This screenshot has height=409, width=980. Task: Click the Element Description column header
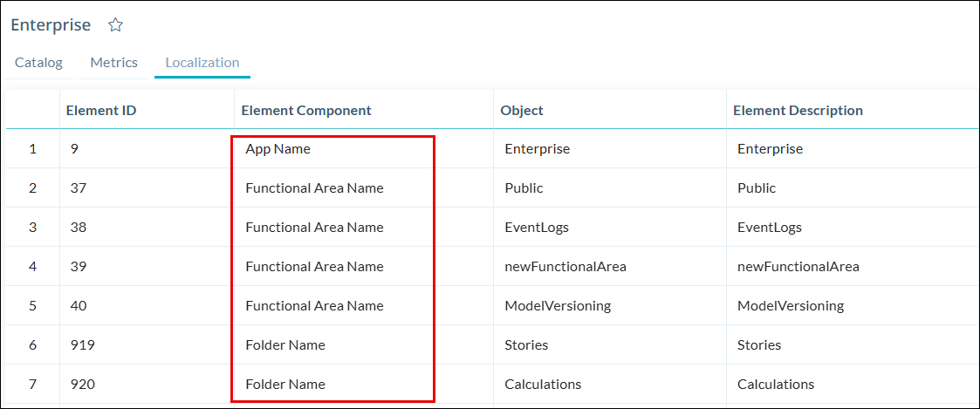pos(798,111)
